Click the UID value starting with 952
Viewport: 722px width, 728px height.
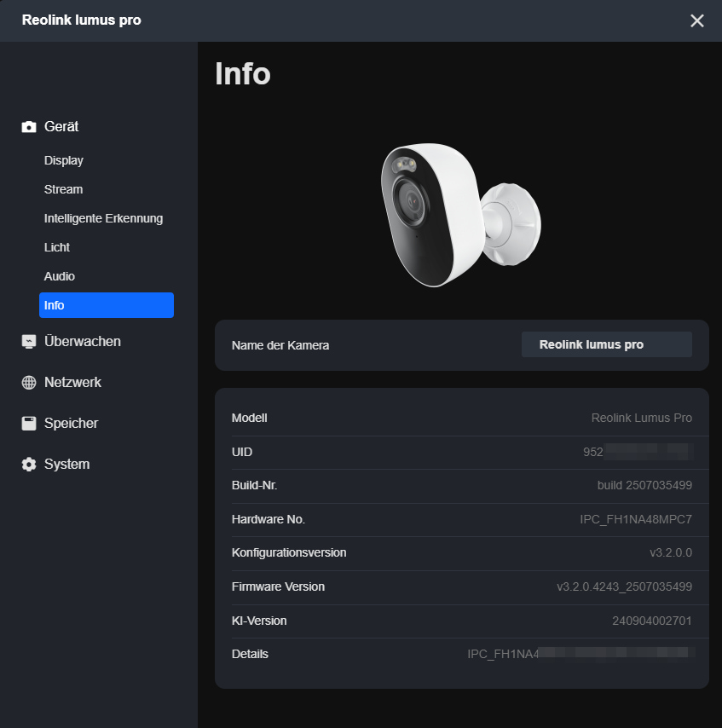[x=638, y=452]
